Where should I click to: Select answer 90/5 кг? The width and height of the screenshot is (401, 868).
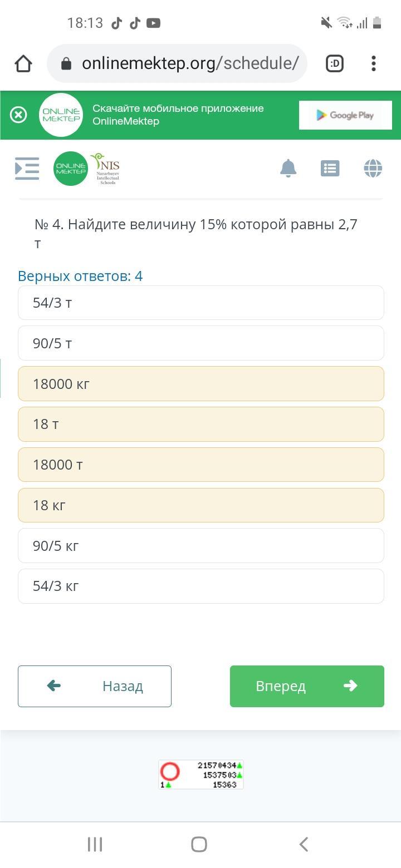[x=201, y=546]
